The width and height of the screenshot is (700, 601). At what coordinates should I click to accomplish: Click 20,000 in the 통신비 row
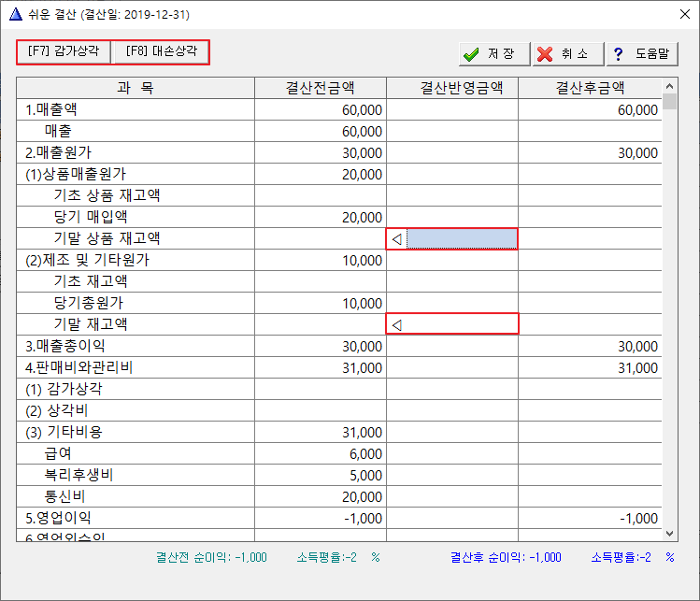(362, 497)
